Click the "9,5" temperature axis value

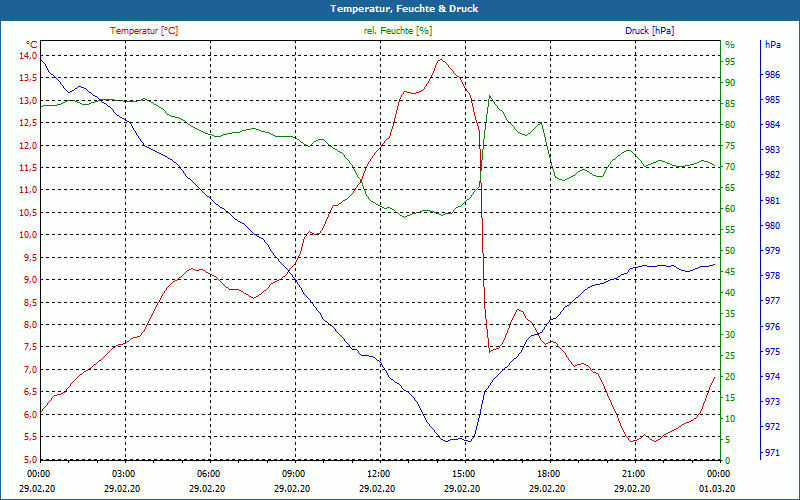click(x=31, y=258)
